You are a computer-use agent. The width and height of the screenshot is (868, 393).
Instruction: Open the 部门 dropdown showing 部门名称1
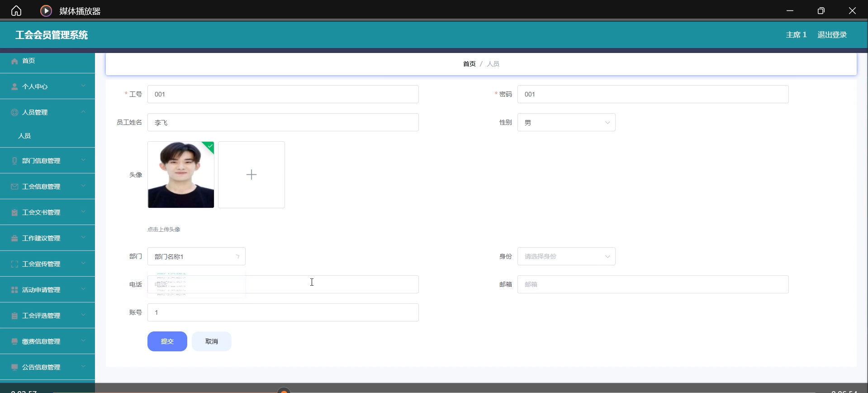pyautogui.click(x=196, y=256)
